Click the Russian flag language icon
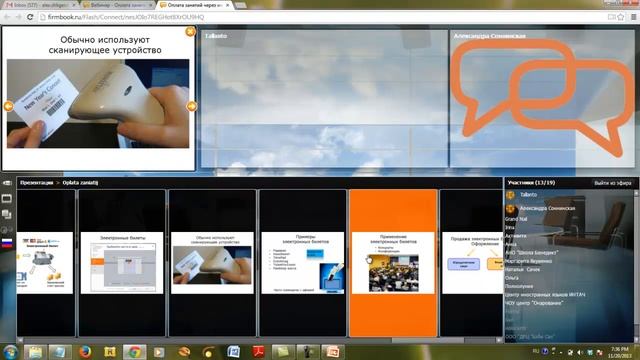The width and height of the screenshot is (640, 360). 7,244
